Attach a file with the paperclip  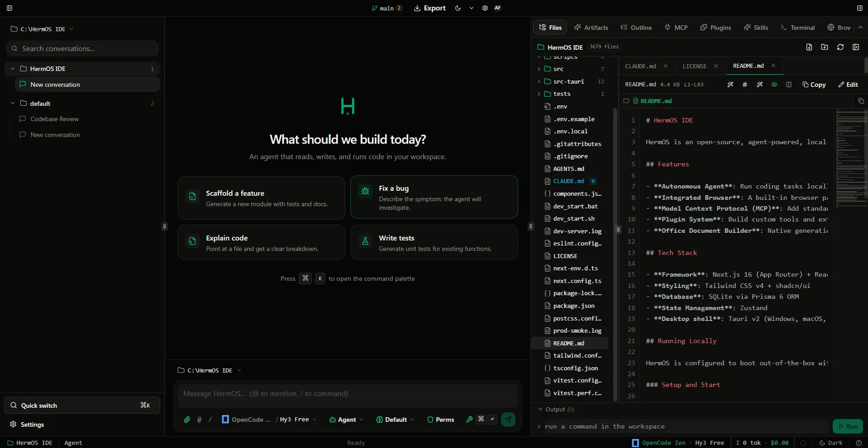pos(187,420)
